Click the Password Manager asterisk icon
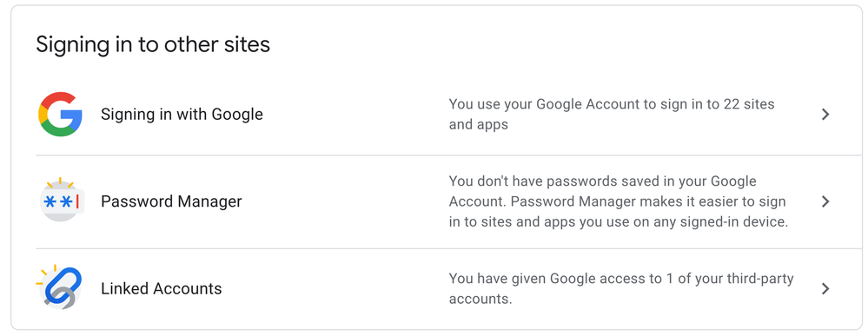Screen dimensions: 868x336 pos(61,201)
